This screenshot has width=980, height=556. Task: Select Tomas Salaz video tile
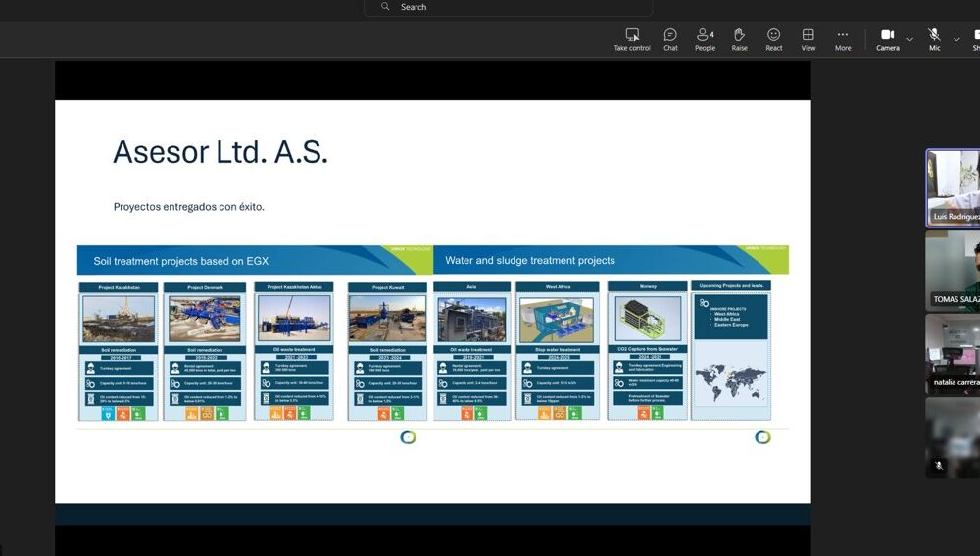954,271
